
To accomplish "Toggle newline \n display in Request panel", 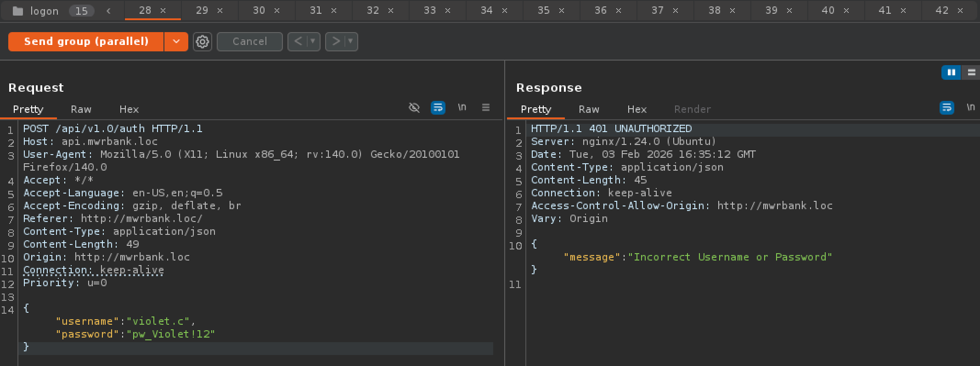I will click(x=462, y=107).
